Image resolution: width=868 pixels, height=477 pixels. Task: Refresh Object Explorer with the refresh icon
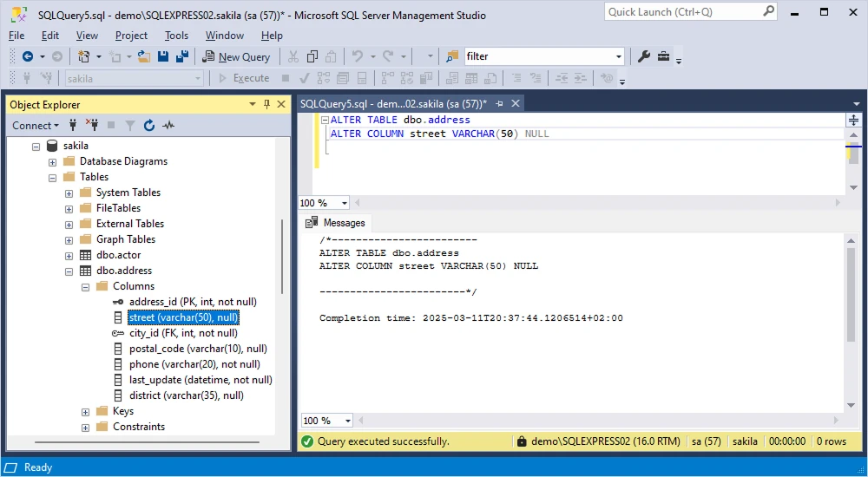tap(149, 126)
